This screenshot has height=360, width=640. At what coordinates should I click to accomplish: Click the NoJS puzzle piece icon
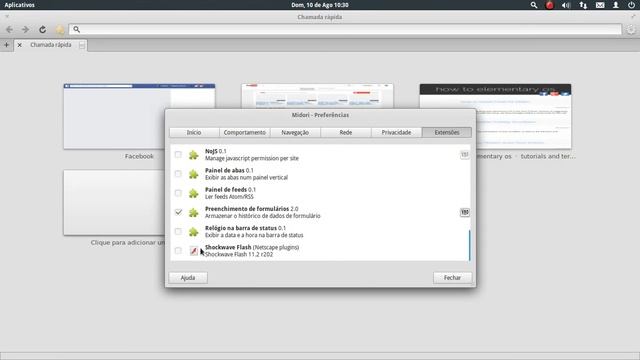[x=193, y=155]
